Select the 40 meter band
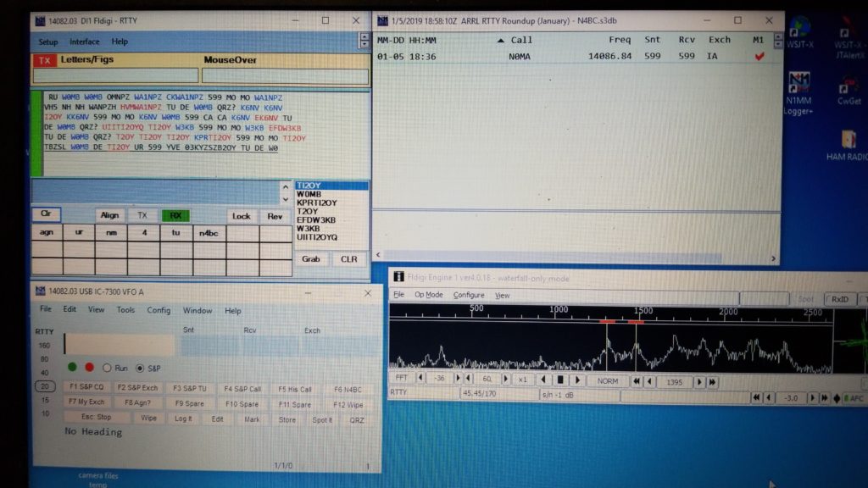The width and height of the screenshot is (868, 488). point(44,373)
